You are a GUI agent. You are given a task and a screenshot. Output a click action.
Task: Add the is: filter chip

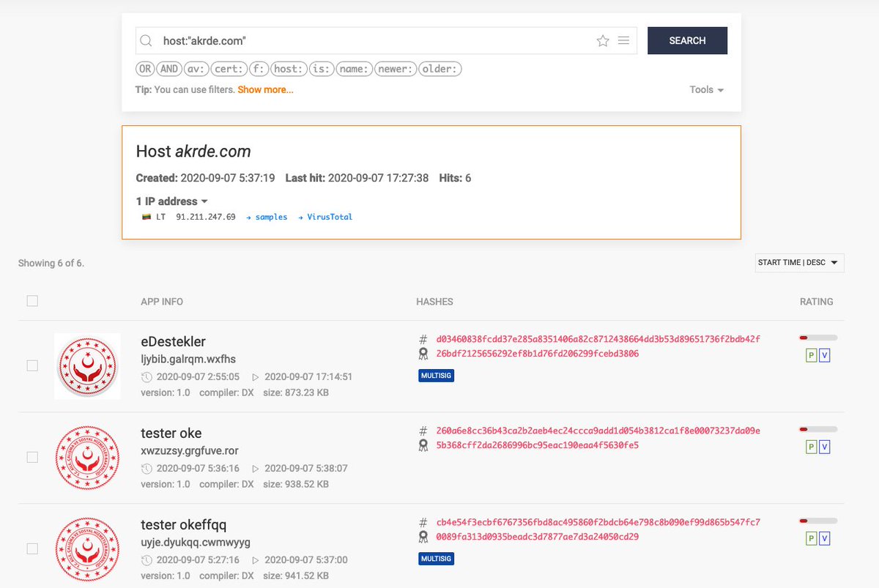[x=322, y=69]
